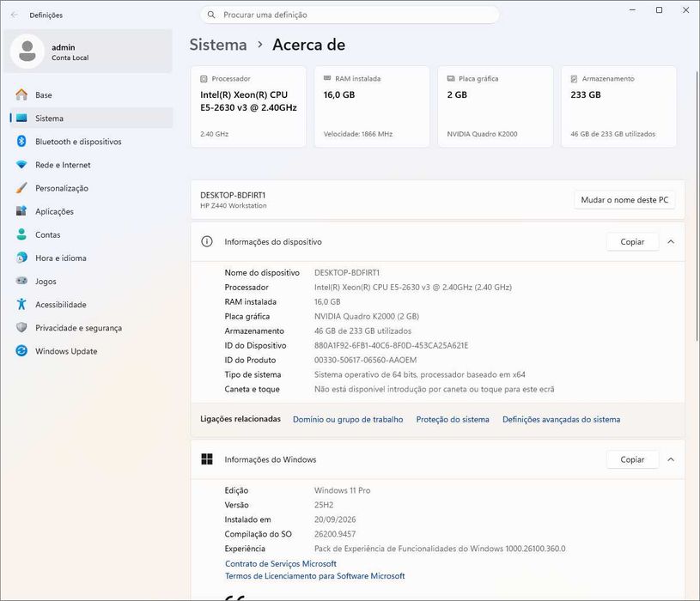
Task: Click the RAM instalada 16,0 GB card
Action: point(371,106)
